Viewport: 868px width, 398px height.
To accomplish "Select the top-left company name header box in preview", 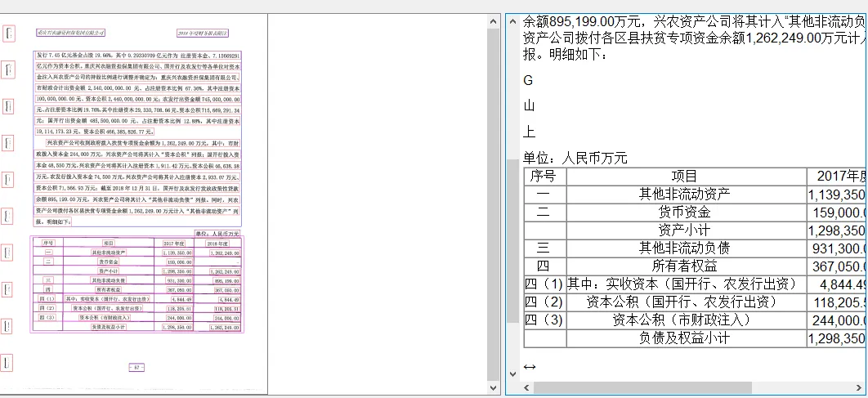I will [x=72, y=33].
